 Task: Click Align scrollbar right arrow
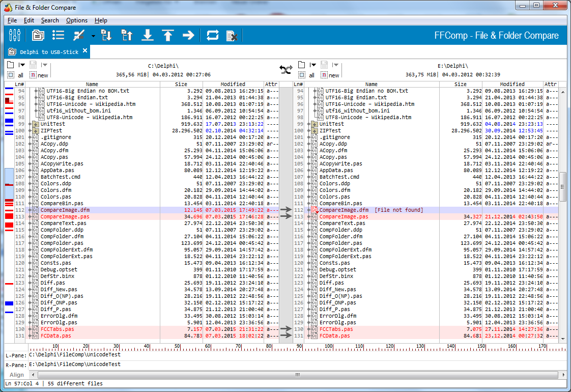click(x=563, y=375)
